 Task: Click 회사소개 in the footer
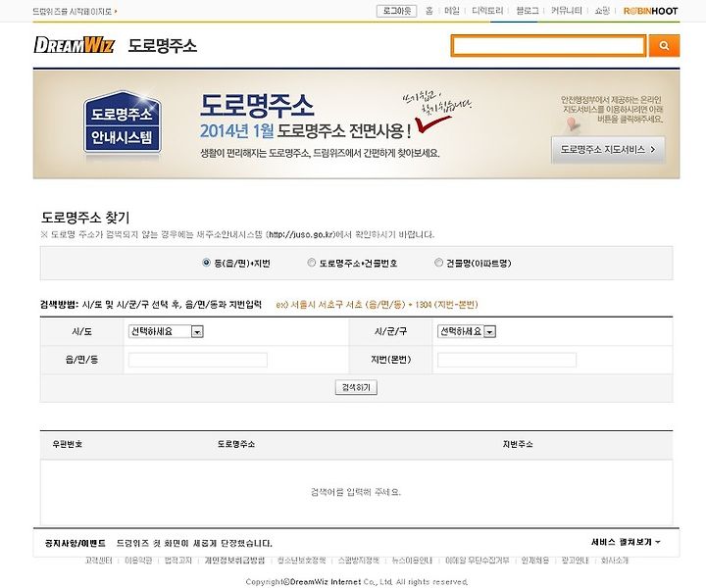tap(615, 561)
